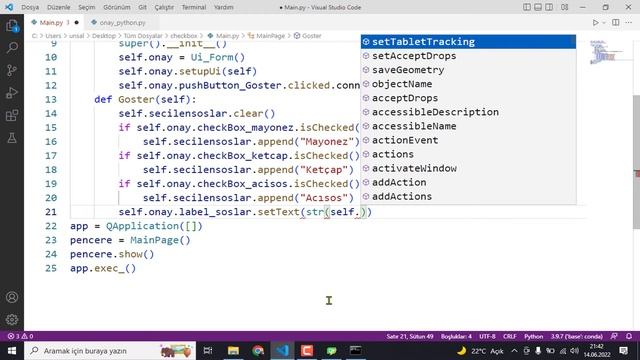
Task: Open the Git menu
Action: (x=142, y=7)
